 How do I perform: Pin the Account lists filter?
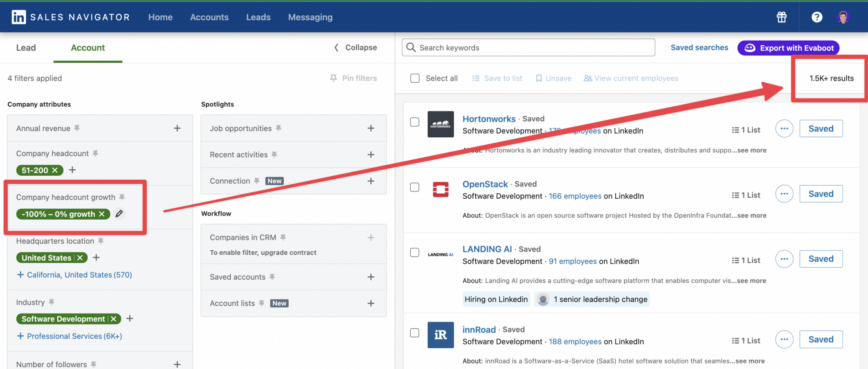click(262, 303)
